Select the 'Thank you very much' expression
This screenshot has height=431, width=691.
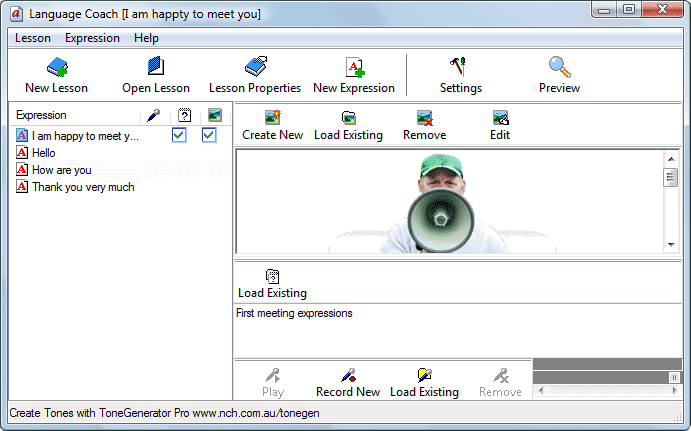coord(83,187)
